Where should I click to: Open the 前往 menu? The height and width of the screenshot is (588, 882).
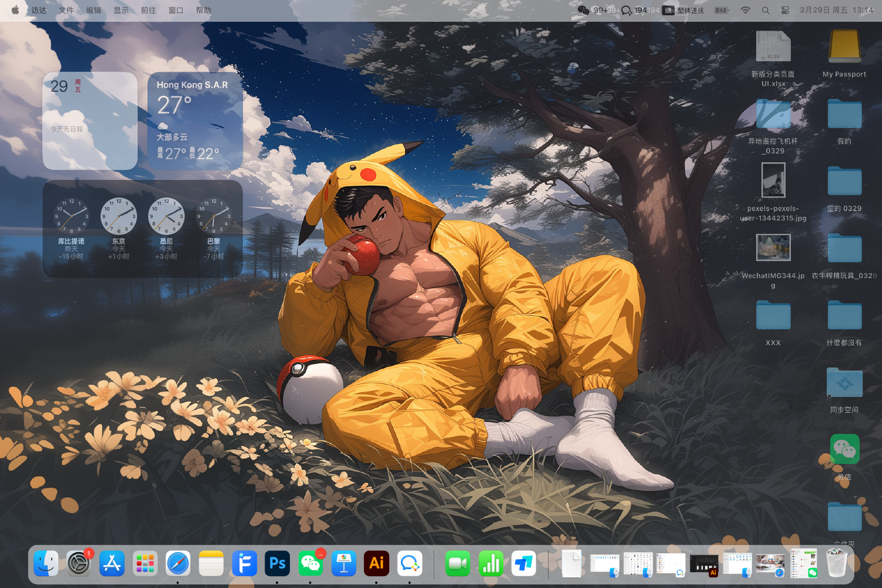click(148, 10)
